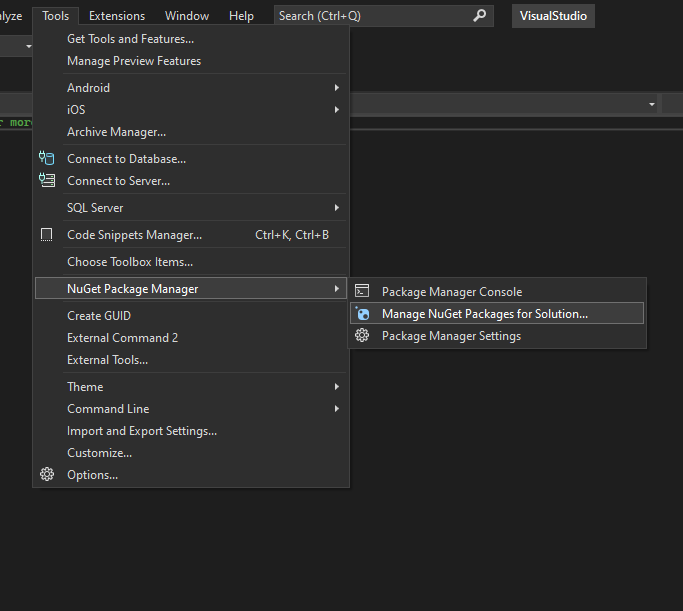Image resolution: width=683 pixels, height=611 pixels.
Task: Expand the SQL Server submenu arrow
Action: tap(337, 208)
